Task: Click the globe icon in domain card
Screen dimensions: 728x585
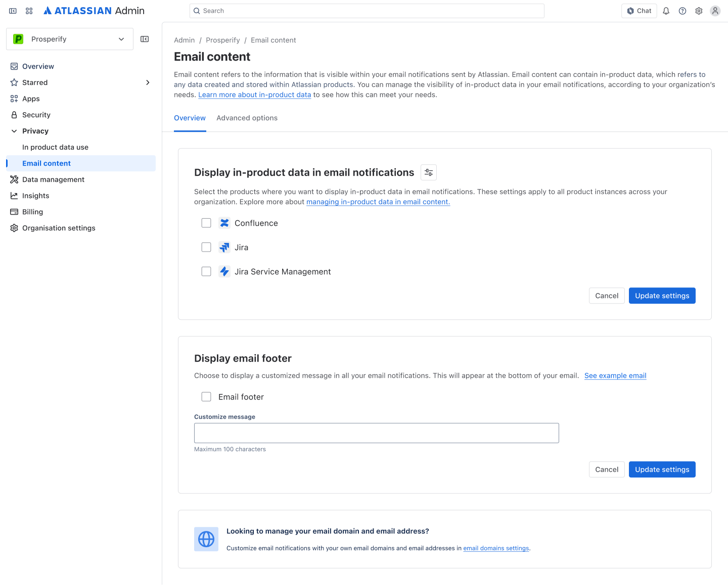Action: point(206,539)
